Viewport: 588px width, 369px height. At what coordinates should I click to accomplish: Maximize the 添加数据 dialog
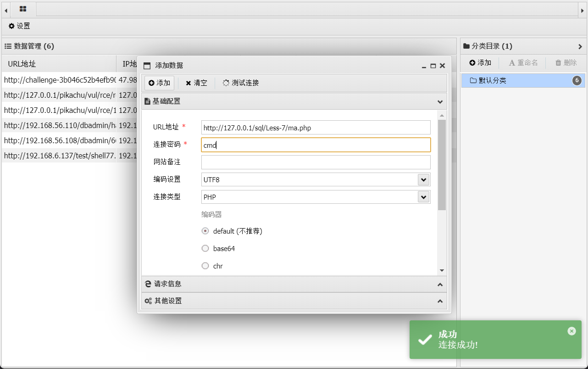click(433, 66)
